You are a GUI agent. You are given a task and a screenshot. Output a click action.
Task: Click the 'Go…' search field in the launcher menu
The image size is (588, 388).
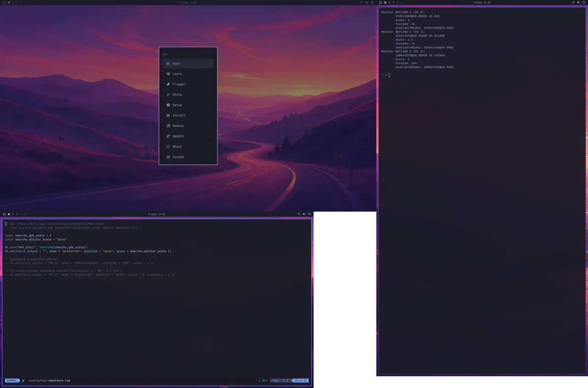pyautogui.click(x=188, y=54)
